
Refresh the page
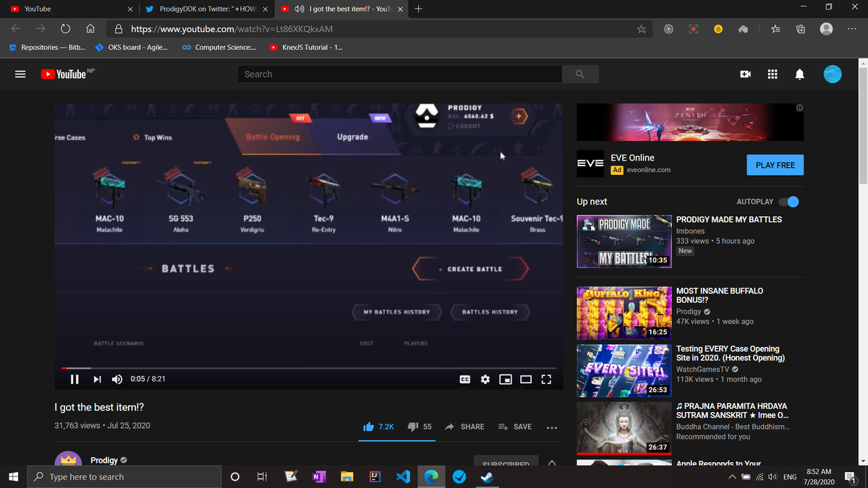[x=65, y=30]
